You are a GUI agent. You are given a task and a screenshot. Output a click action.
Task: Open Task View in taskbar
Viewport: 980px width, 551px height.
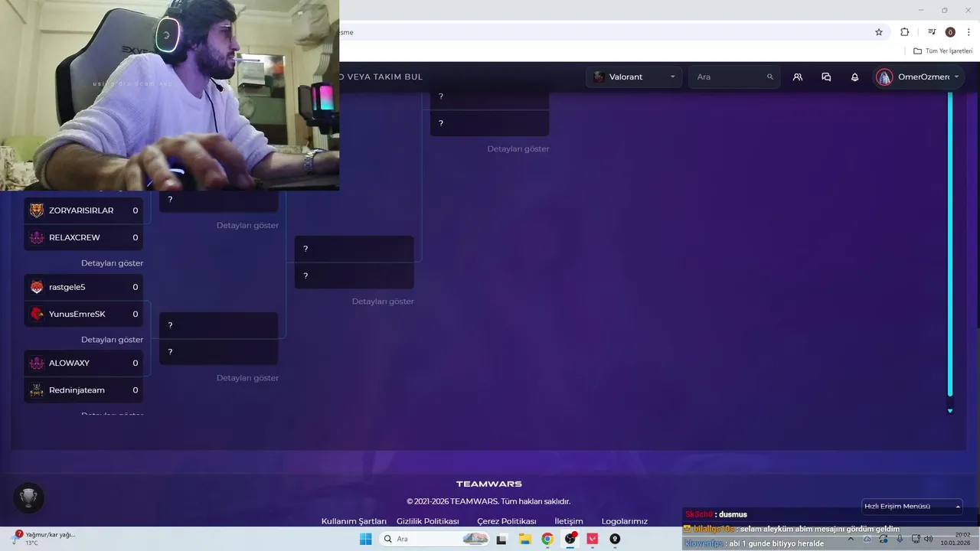[x=501, y=539]
